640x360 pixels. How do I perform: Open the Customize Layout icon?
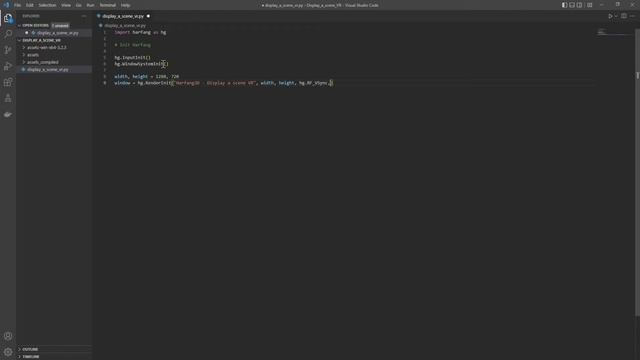coord(589,5)
